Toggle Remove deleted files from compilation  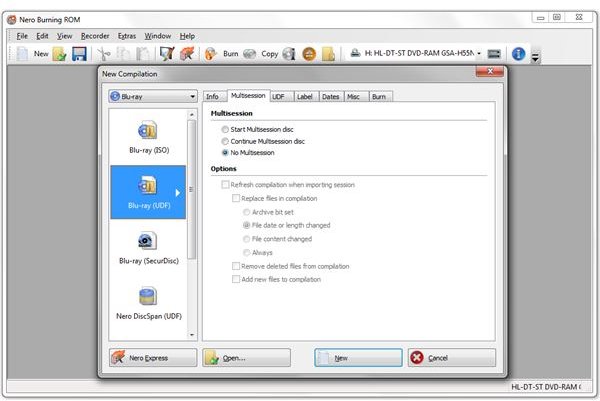pos(236,266)
